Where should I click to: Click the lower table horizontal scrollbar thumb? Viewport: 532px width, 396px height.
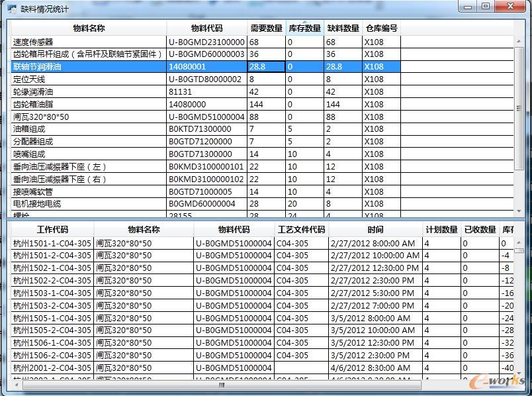(222, 385)
